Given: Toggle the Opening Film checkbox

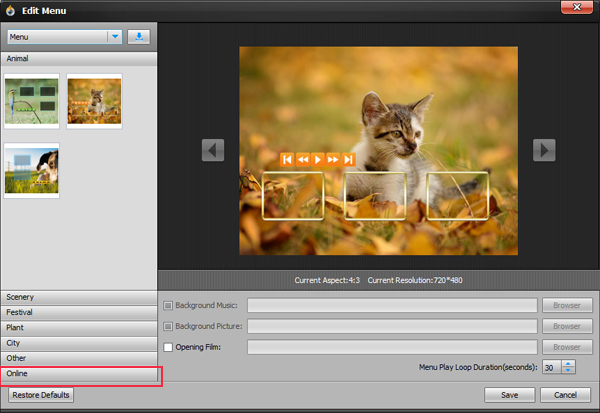Looking at the screenshot, I should (x=168, y=347).
